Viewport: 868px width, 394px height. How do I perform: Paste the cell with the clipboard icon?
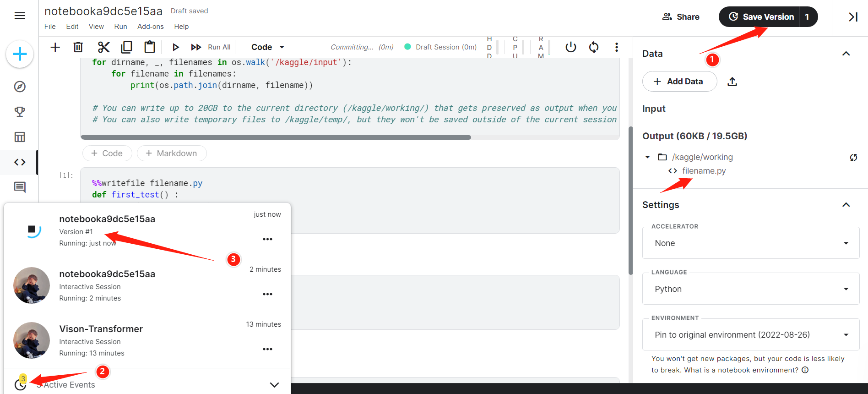click(x=150, y=47)
